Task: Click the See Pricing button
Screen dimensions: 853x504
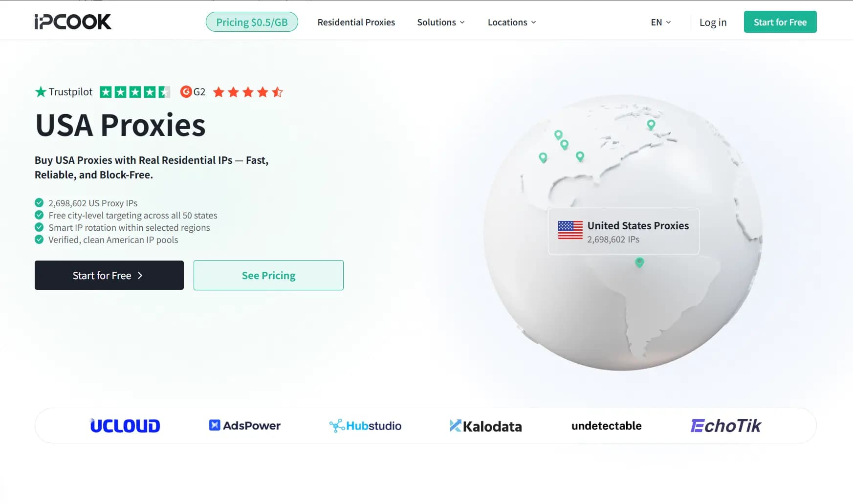Action: coord(268,275)
